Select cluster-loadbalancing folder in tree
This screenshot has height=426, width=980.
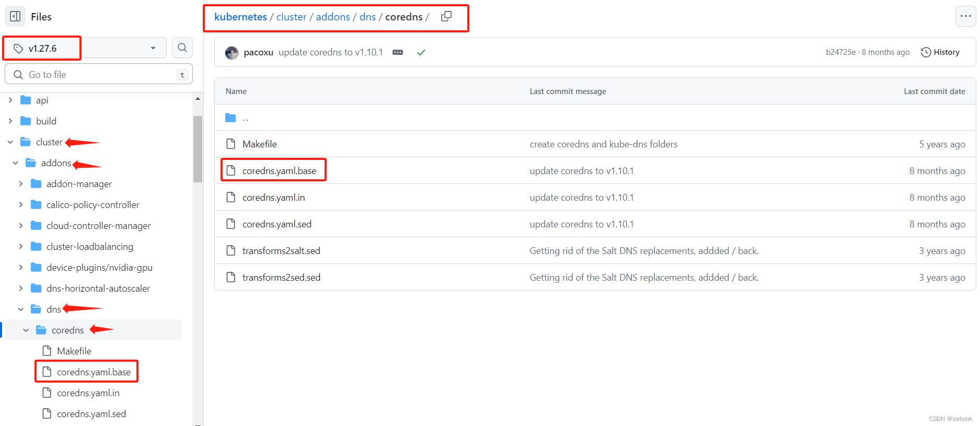click(89, 246)
